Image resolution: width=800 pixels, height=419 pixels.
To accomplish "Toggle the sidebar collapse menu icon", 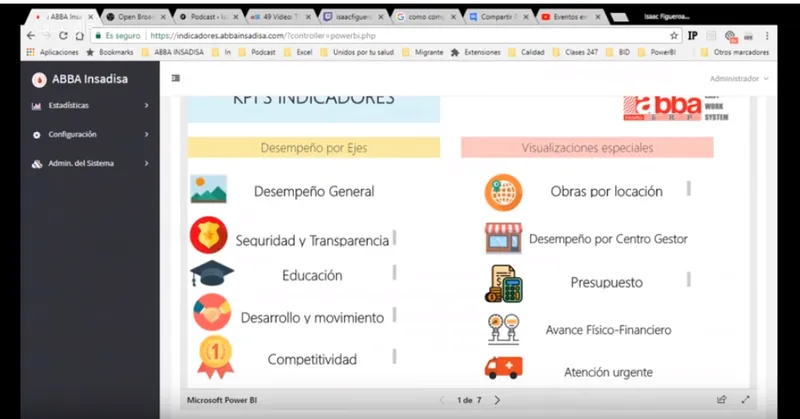I will click(176, 78).
